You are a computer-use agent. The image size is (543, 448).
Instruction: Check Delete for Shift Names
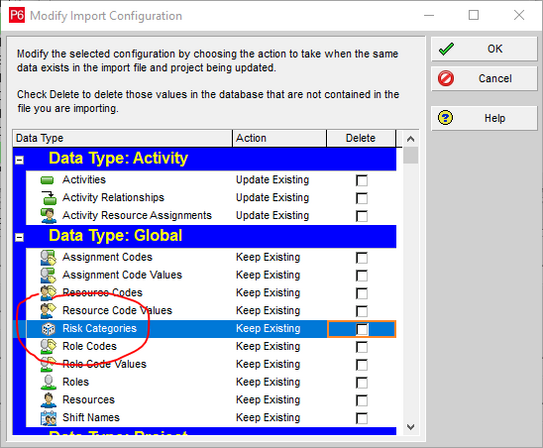pyautogui.click(x=362, y=418)
